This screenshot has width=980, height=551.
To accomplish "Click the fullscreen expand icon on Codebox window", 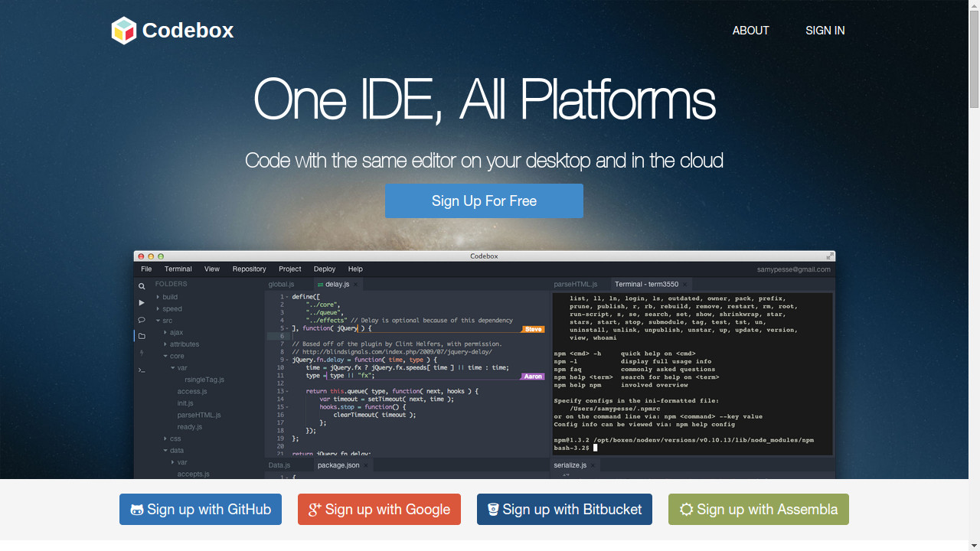I will tap(830, 256).
